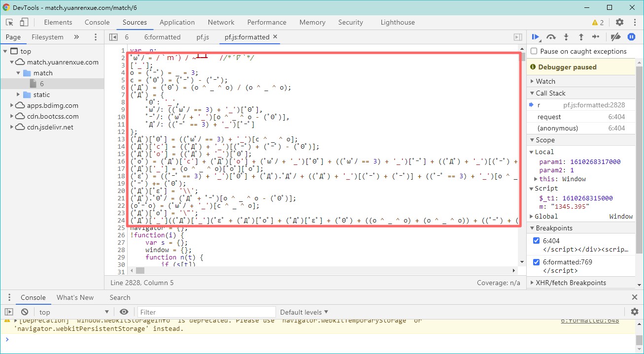Image resolution: width=644 pixels, height=354 pixels.
Task: Select the (anonymous) call stack frame
Action: (581, 128)
